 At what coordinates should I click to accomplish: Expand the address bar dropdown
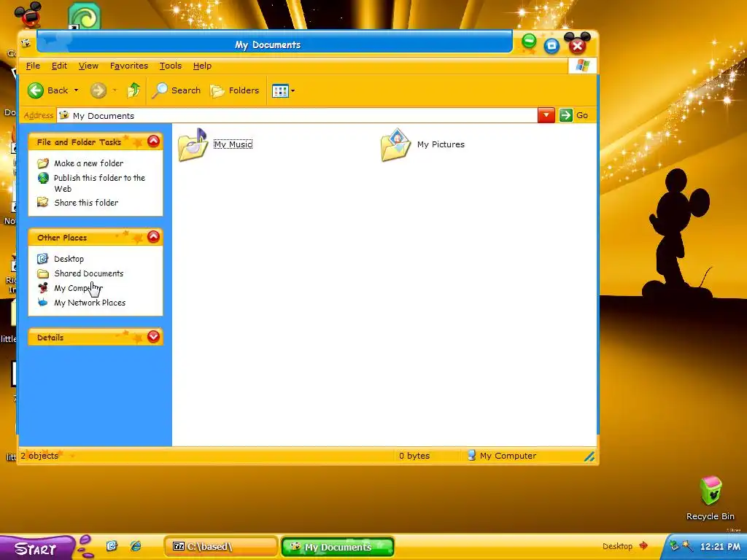coord(546,115)
